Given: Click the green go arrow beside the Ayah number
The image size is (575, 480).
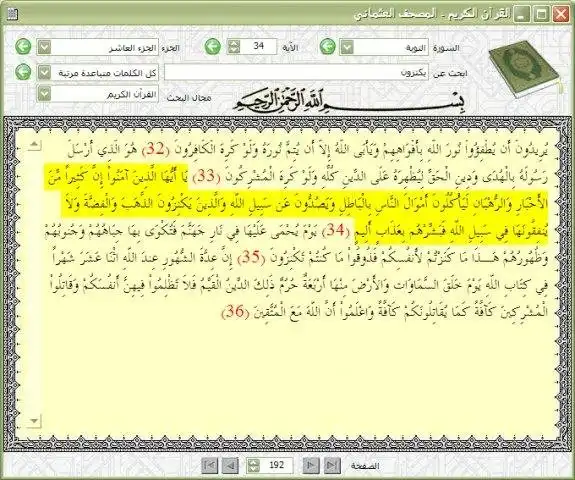Looking at the screenshot, I should point(212,47).
